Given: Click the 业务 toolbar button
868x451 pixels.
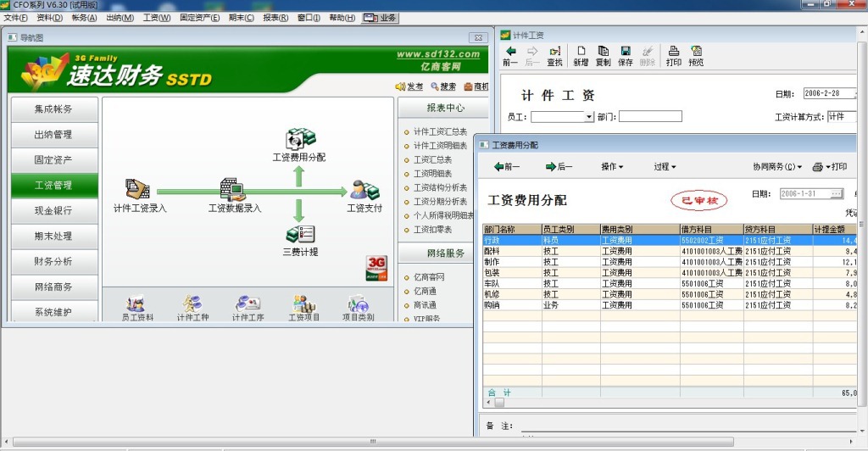Looking at the screenshot, I should tap(381, 18).
